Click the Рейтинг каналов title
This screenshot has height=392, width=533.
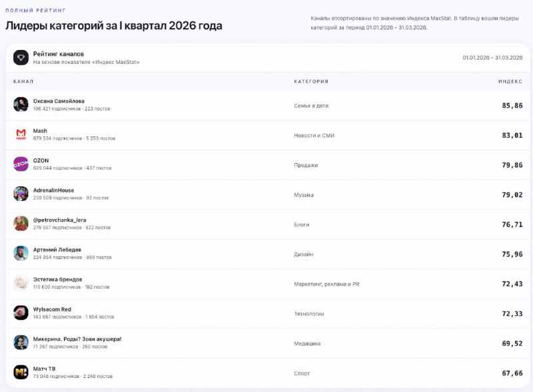pyautogui.click(x=59, y=54)
